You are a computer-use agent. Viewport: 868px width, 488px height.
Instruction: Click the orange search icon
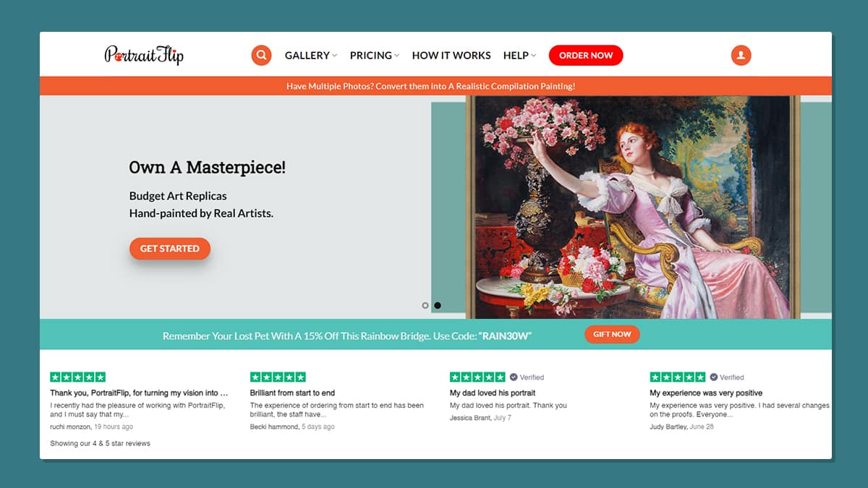point(261,55)
